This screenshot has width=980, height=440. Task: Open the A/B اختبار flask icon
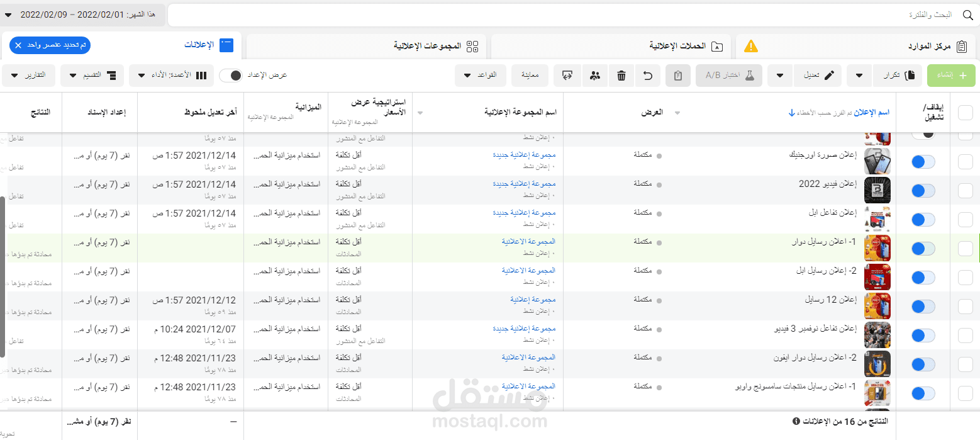point(730,75)
